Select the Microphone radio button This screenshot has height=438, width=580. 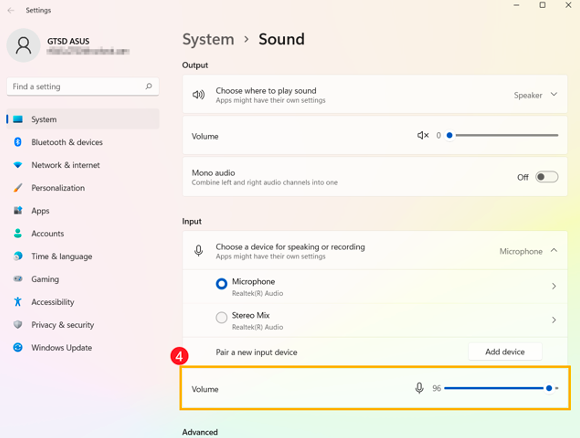pyautogui.click(x=222, y=284)
